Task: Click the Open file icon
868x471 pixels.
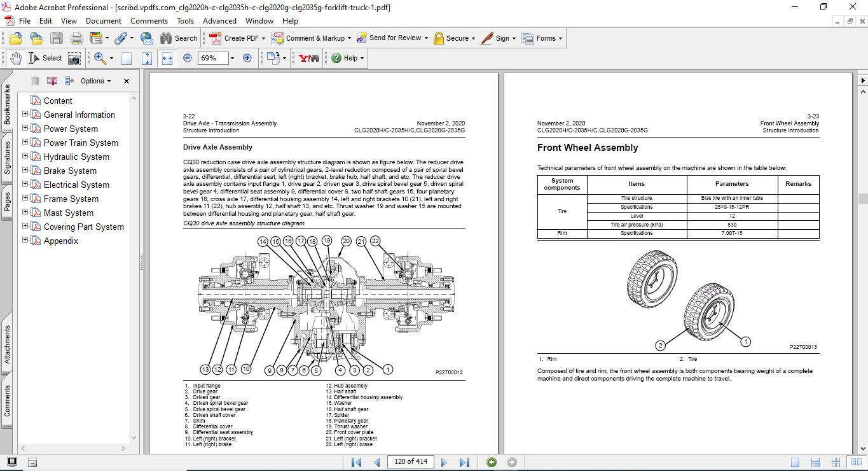Action: (15, 38)
